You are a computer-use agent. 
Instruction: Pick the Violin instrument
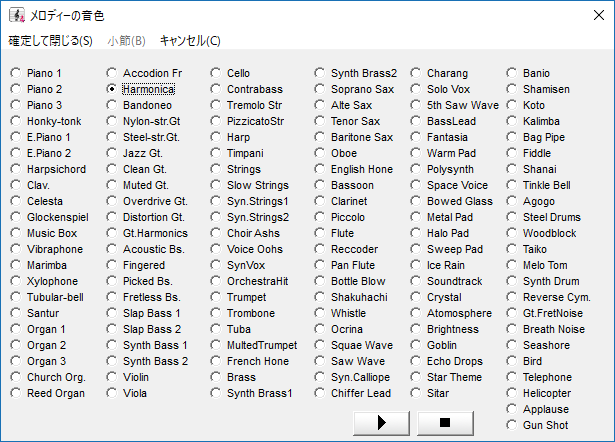pos(112,377)
